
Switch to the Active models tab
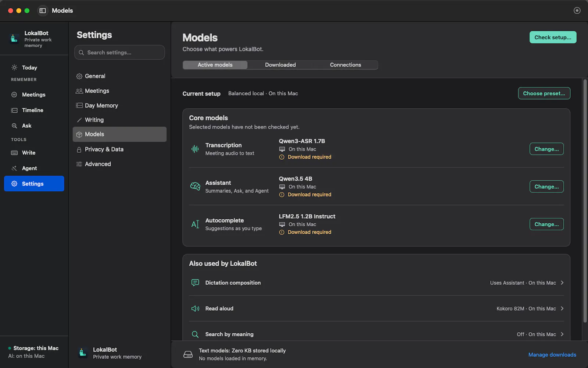(215, 65)
